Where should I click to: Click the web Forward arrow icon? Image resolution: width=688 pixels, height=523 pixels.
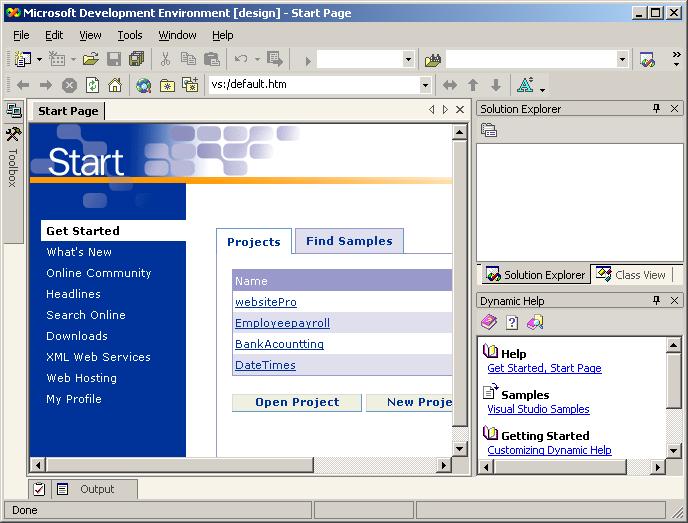click(46, 85)
